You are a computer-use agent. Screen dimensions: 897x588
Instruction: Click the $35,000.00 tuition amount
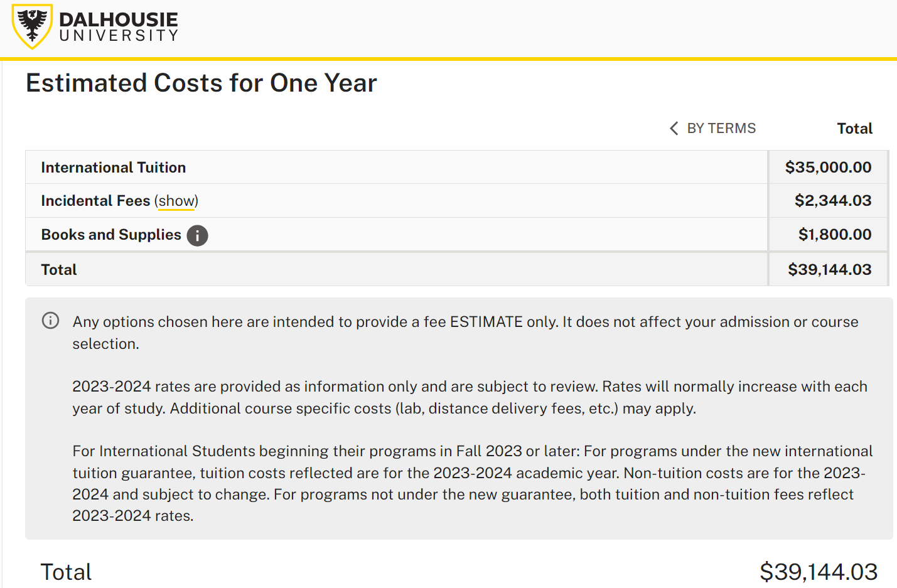828,168
